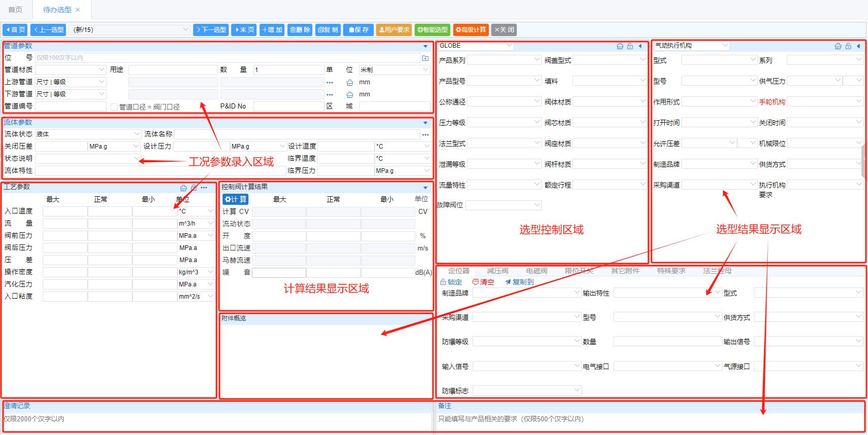868x435 pixels.
Task: Click the 保存 save button
Action: 358,30
